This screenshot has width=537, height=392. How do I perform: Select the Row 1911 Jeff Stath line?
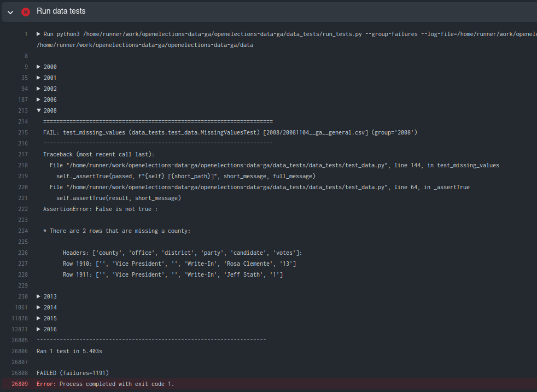coord(173,275)
